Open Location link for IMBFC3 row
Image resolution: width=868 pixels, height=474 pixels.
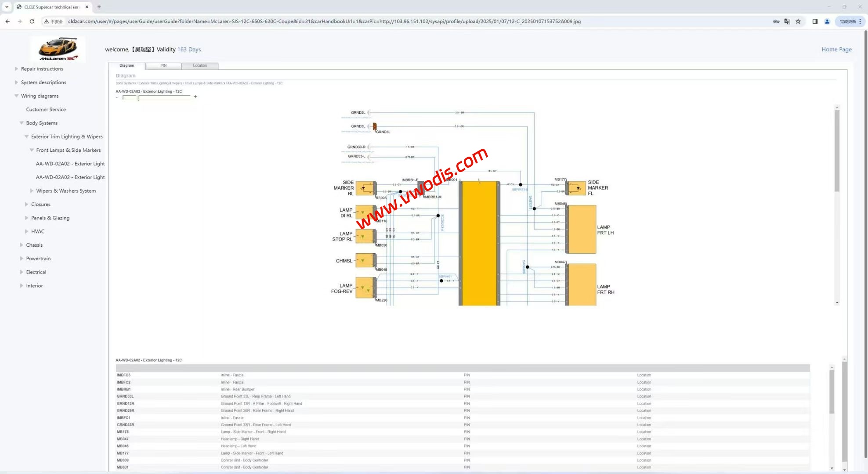(x=644, y=375)
